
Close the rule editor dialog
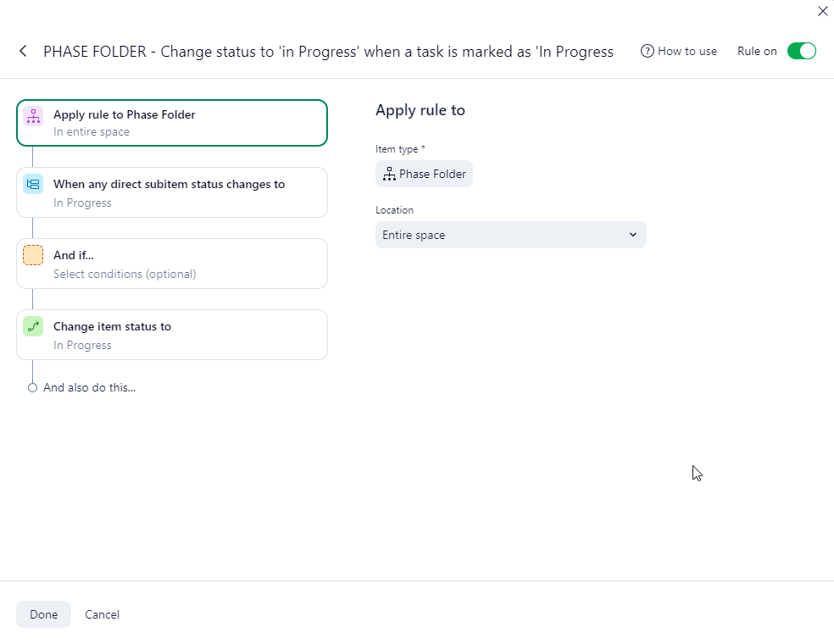click(822, 11)
